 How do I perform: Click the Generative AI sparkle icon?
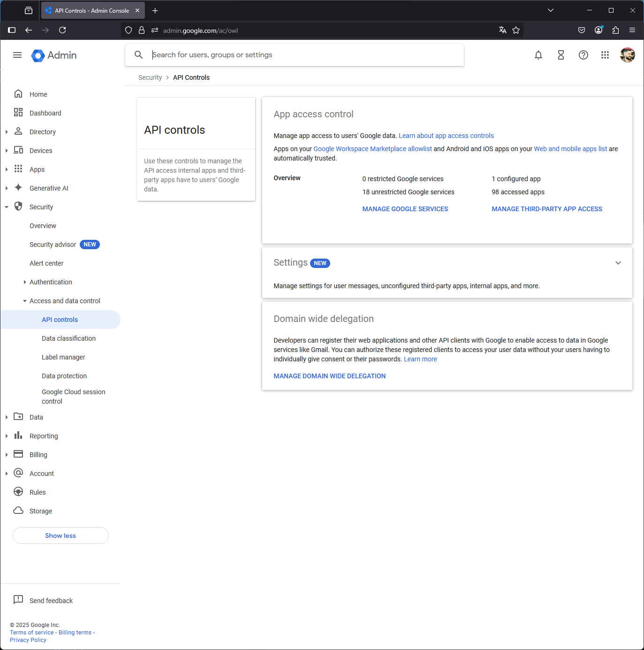18,188
